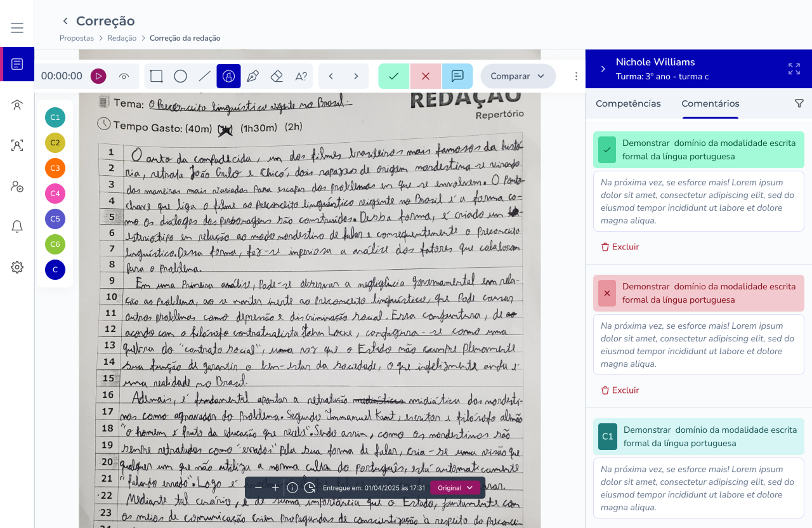Click the first comment text box
This screenshot has height=528, width=812.
pos(698,201)
